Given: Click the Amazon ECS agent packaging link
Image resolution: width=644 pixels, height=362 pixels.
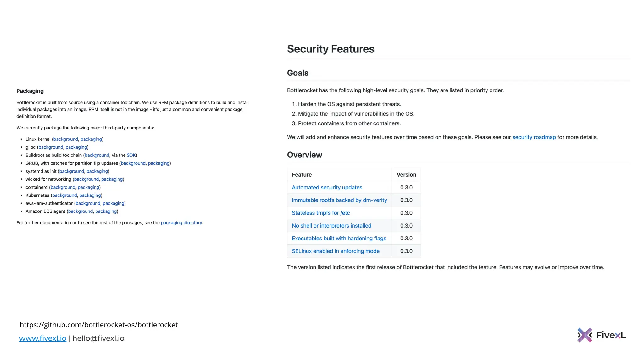Looking at the screenshot, I should click(x=106, y=211).
